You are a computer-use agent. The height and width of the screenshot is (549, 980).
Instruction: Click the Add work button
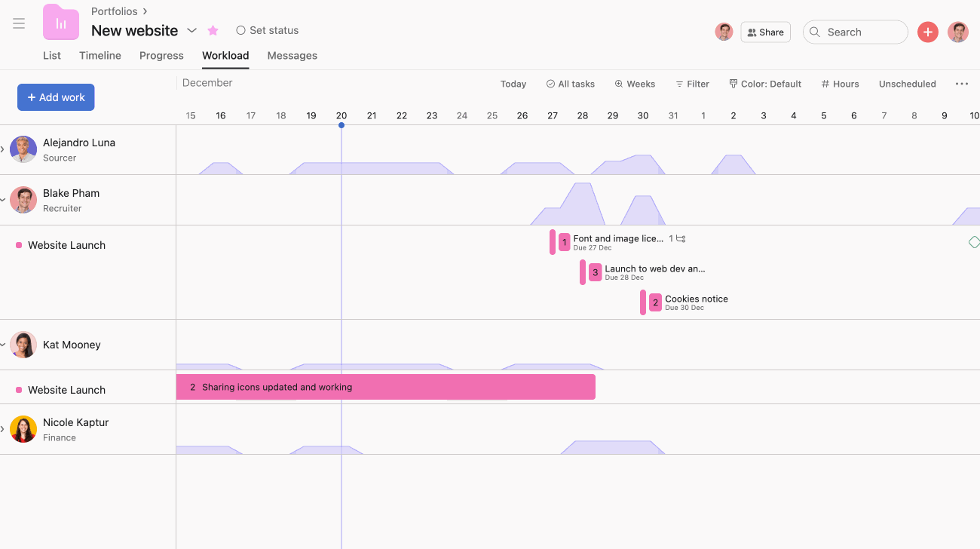(x=55, y=97)
